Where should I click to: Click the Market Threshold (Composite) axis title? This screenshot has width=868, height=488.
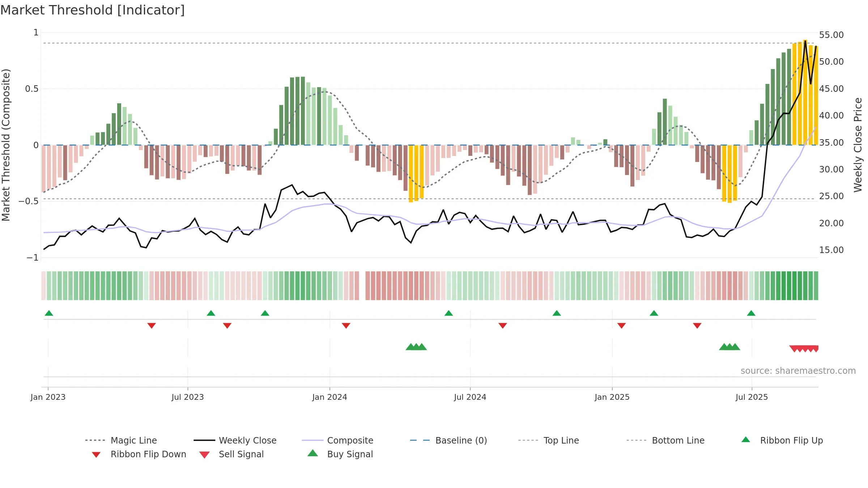6,145
